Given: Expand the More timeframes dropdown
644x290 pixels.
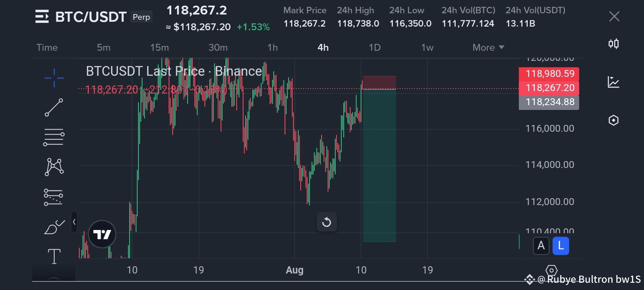Looking at the screenshot, I should (x=488, y=48).
